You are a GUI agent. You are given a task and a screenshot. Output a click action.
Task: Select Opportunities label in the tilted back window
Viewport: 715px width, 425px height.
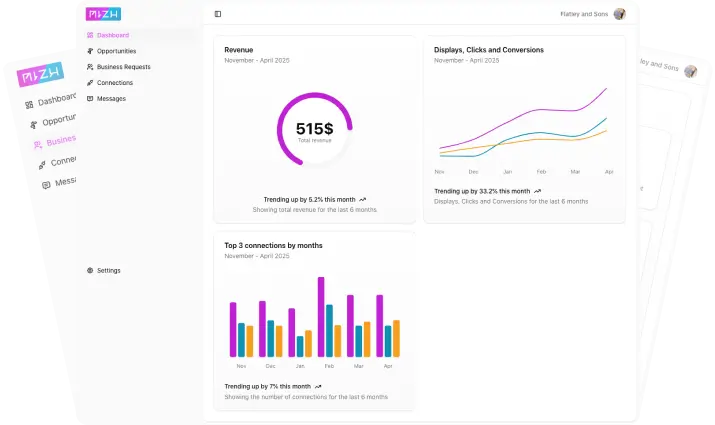click(59, 120)
